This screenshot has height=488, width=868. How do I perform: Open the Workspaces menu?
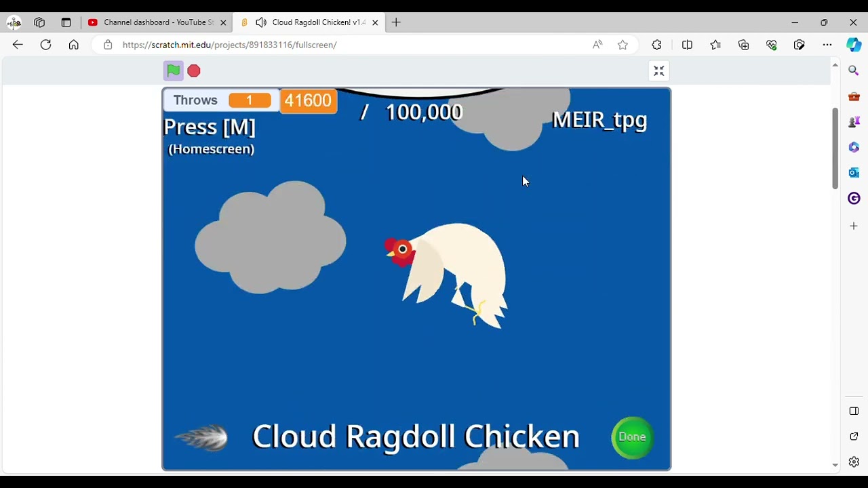click(39, 22)
